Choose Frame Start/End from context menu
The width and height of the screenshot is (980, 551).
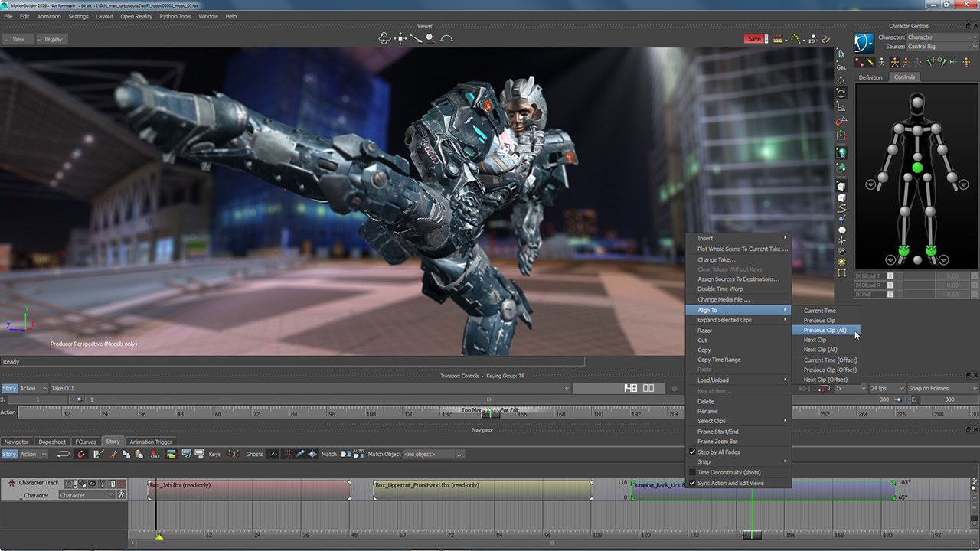pos(717,432)
